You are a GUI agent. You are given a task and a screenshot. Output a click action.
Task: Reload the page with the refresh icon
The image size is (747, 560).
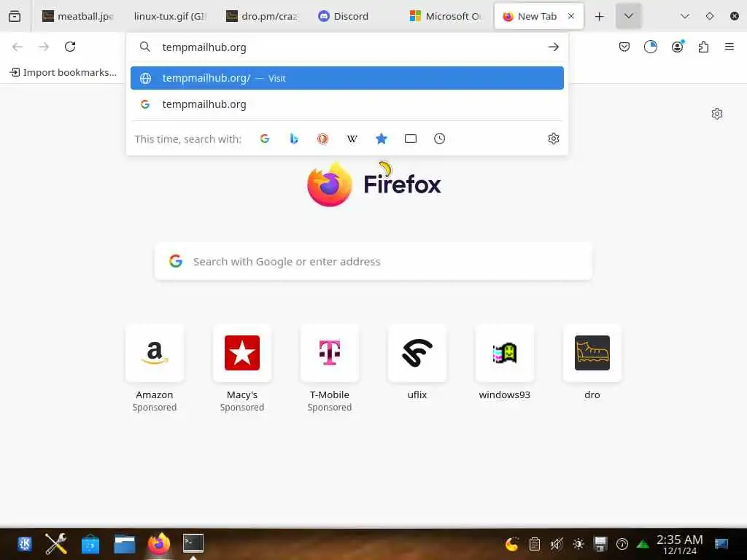(70, 47)
